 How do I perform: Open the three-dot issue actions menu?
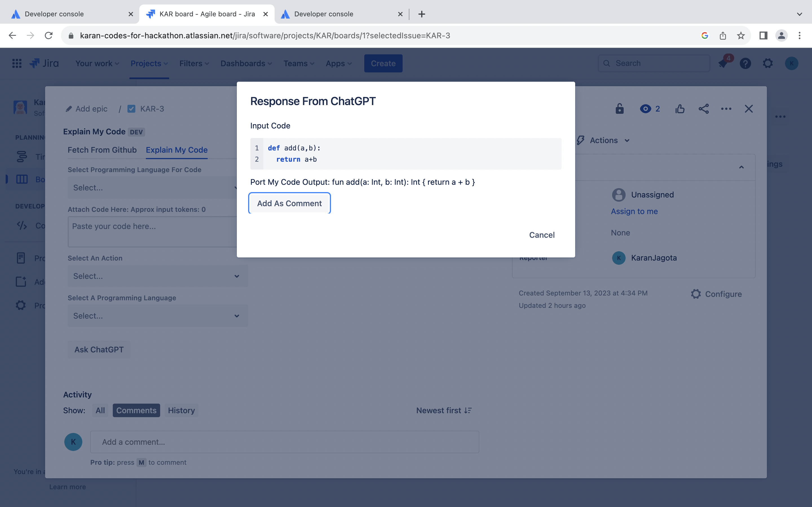pos(726,109)
